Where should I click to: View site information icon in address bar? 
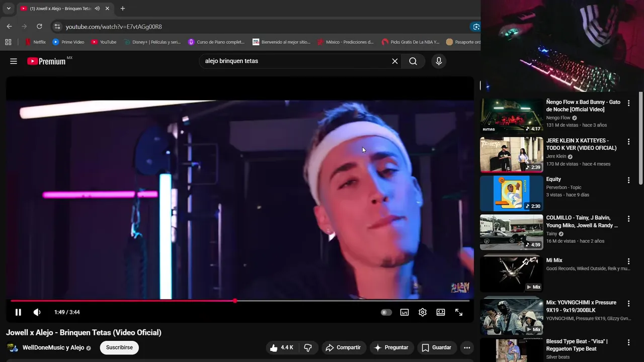(x=57, y=27)
